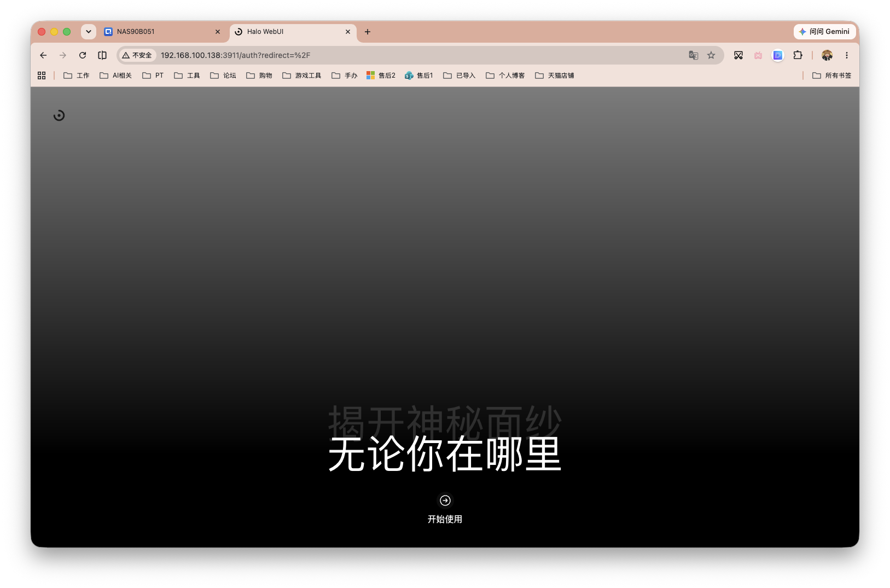Open the translate page icon
This screenshot has height=588, width=890.
694,55
